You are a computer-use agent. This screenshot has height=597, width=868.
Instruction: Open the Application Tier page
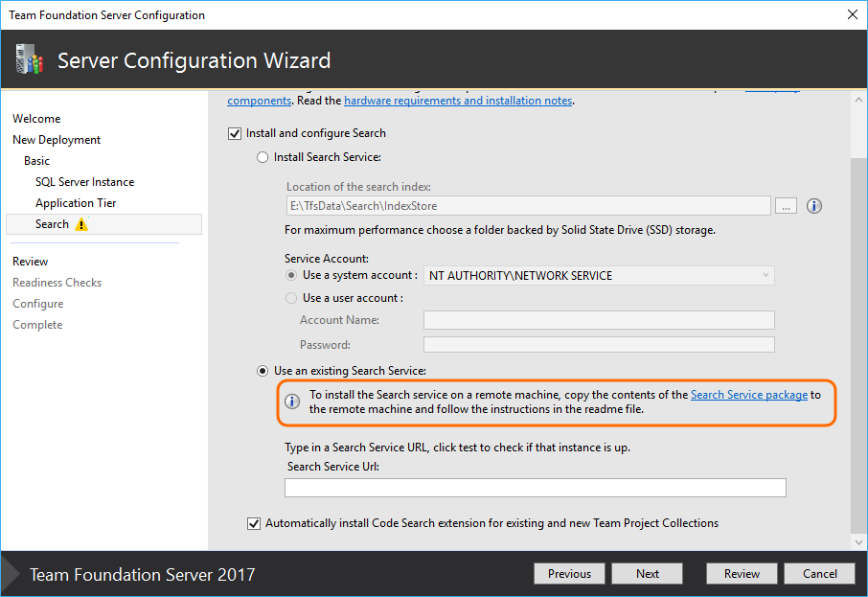point(76,203)
